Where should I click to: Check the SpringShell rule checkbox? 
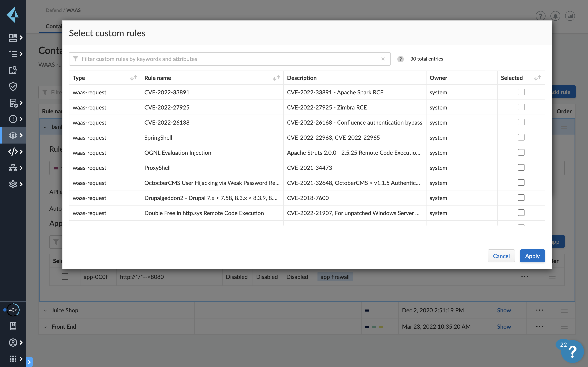(x=521, y=137)
